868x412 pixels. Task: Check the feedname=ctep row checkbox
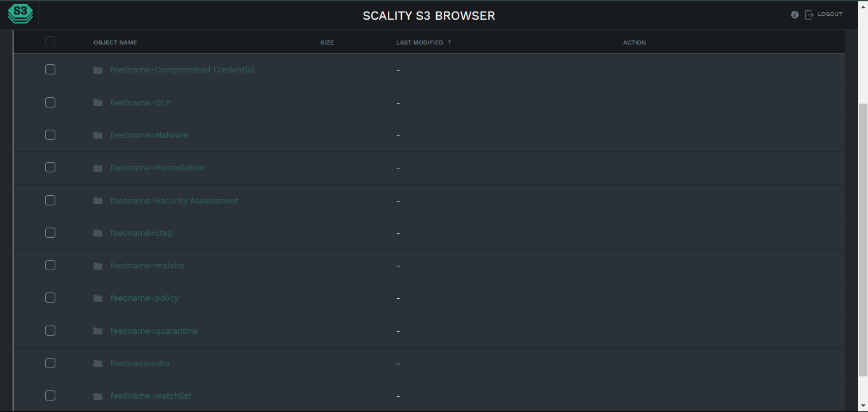point(50,233)
